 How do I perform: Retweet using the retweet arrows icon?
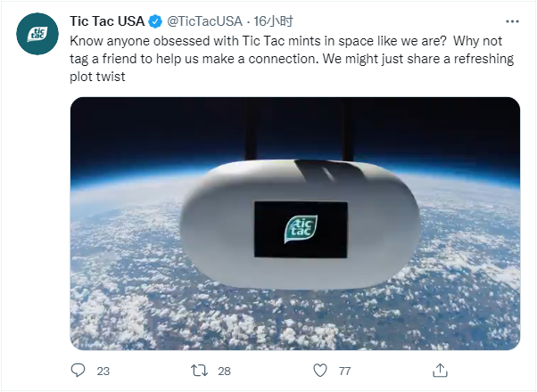click(x=199, y=371)
